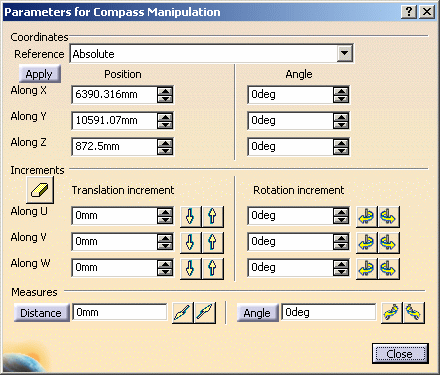Click the help question mark title button

coord(409,12)
